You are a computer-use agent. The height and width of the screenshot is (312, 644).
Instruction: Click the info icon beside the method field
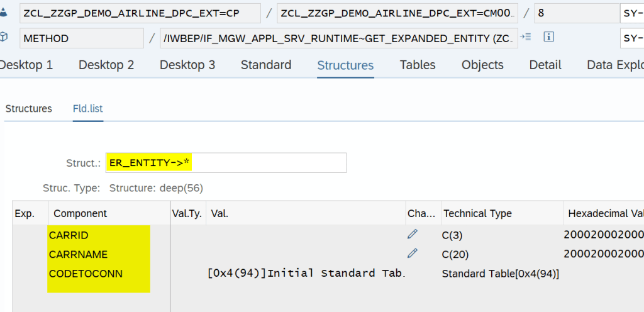click(549, 37)
